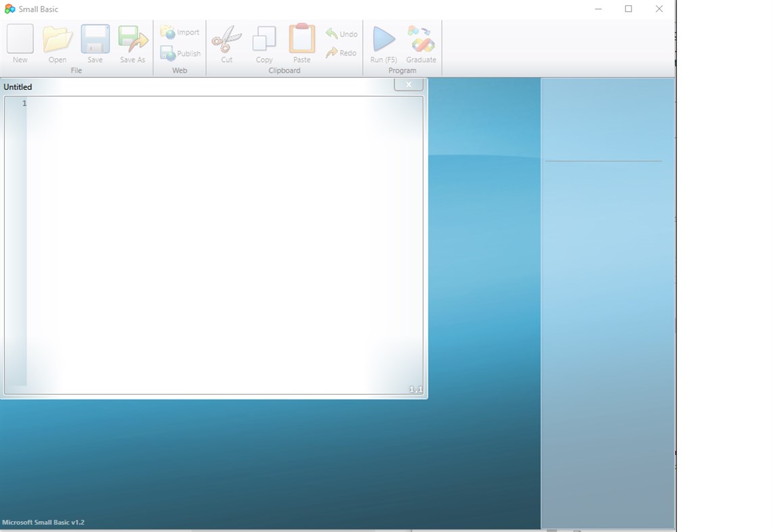Select the Cut scissors icon
The width and height of the screenshot is (772, 532).
(x=226, y=41)
